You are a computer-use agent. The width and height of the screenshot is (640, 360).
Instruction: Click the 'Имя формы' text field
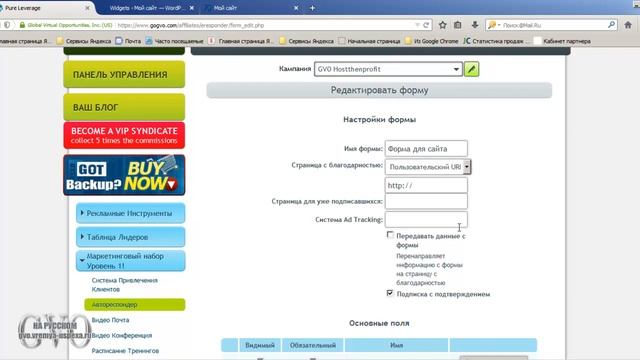(426, 149)
